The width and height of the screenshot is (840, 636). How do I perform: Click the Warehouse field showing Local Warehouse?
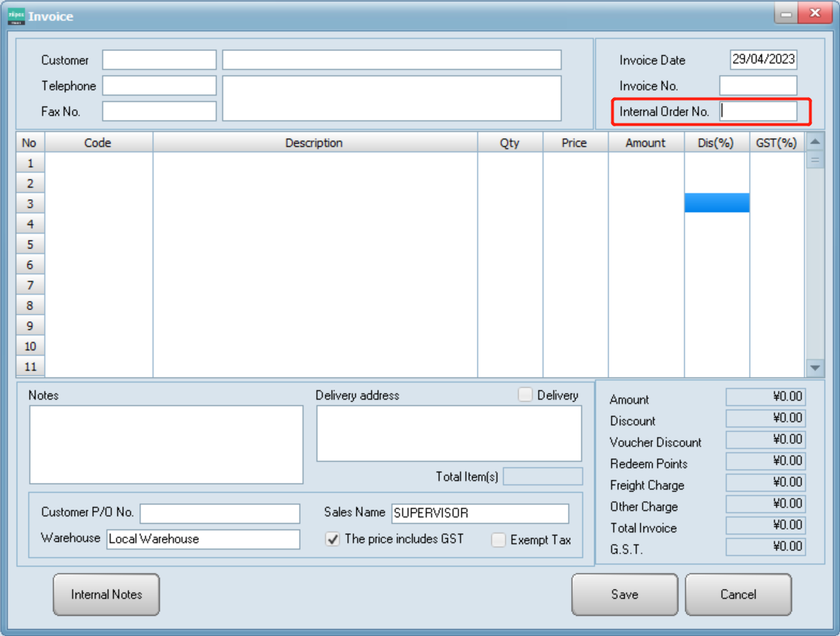point(202,539)
